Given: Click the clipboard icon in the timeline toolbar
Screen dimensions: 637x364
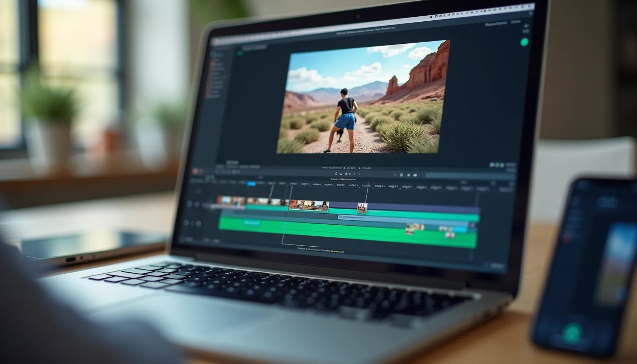Looking at the screenshot, I should click(401, 175).
